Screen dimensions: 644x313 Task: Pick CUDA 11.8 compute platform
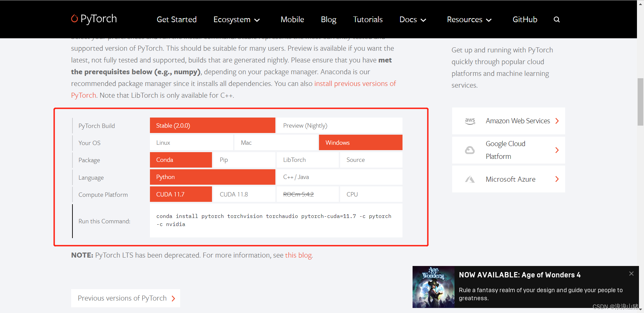(244, 194)
